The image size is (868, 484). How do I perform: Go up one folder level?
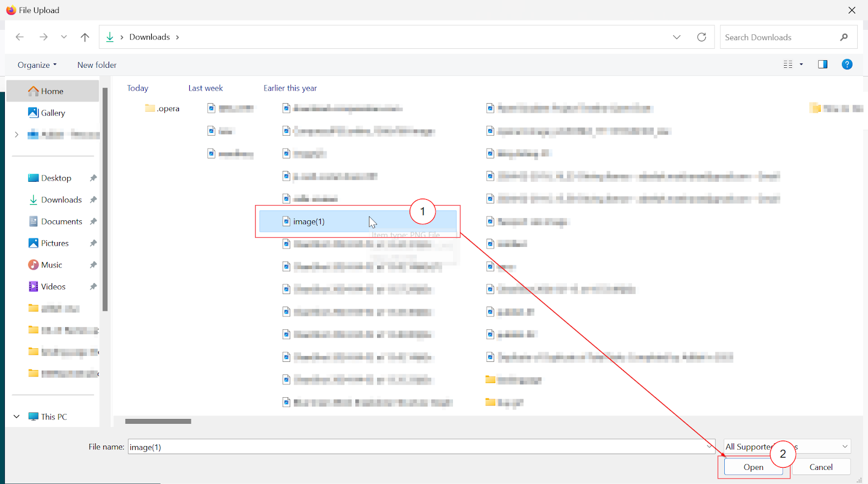click(85, 37)
